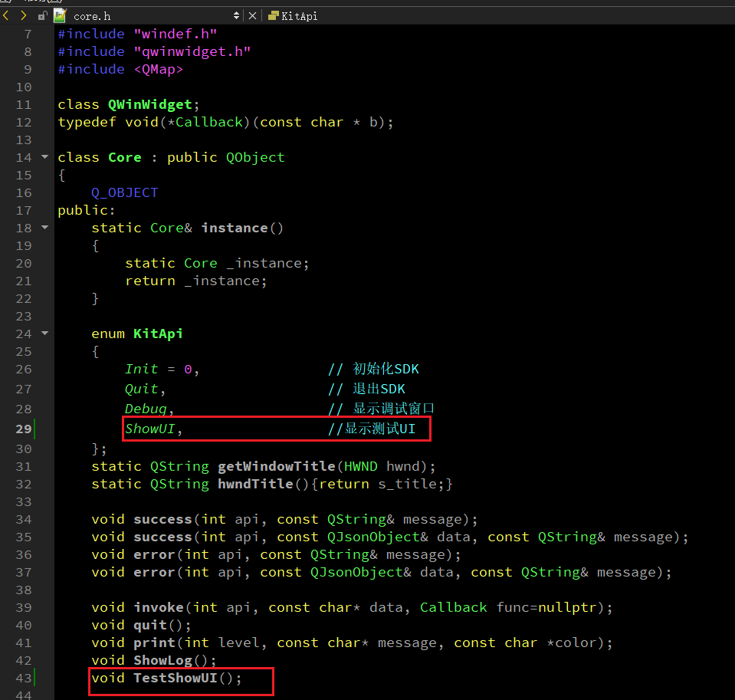Click success on line 34
Image resolution: width=735 pixels, height=700 pixels.
[x=162, y=520]
